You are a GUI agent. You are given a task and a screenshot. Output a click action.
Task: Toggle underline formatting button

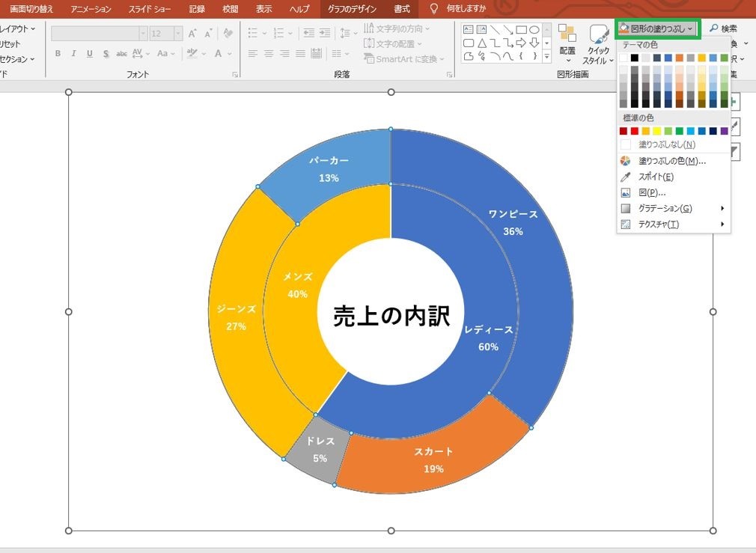pyautogui.click(x=90, y=54)
